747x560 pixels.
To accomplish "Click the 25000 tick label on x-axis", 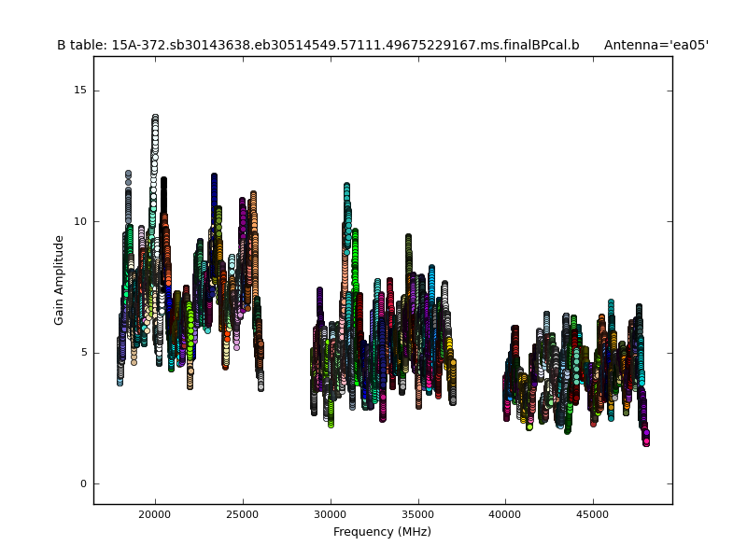I will [243, 513].
